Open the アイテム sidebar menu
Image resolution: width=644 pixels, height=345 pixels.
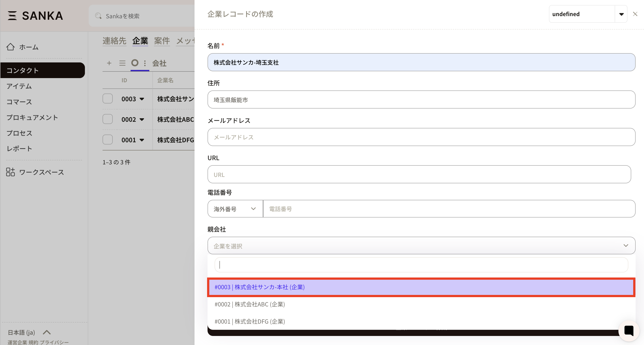coord(19,86)
